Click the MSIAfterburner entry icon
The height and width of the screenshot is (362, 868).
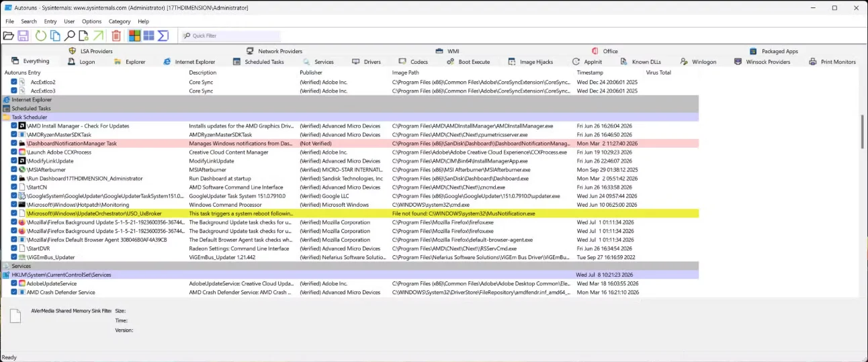tap(22, 169)
